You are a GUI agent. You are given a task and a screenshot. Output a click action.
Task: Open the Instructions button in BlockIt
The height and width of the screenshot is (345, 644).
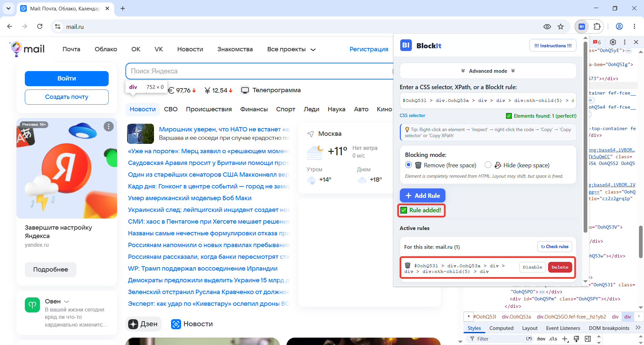tap(553, 46)
